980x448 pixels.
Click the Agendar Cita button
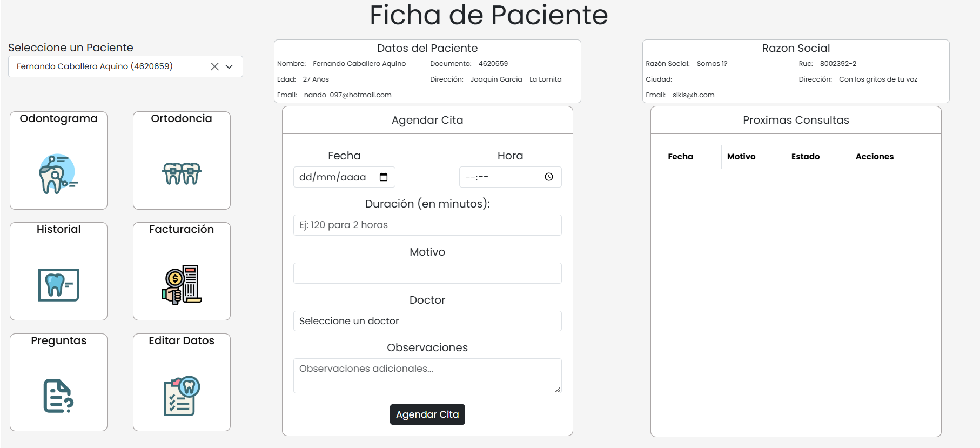coord(427,414)
